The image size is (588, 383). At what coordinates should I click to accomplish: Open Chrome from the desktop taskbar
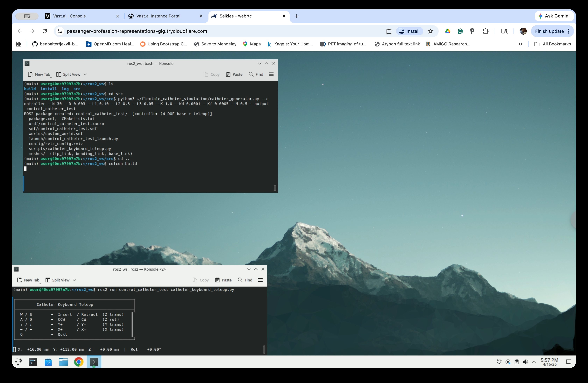79,362
